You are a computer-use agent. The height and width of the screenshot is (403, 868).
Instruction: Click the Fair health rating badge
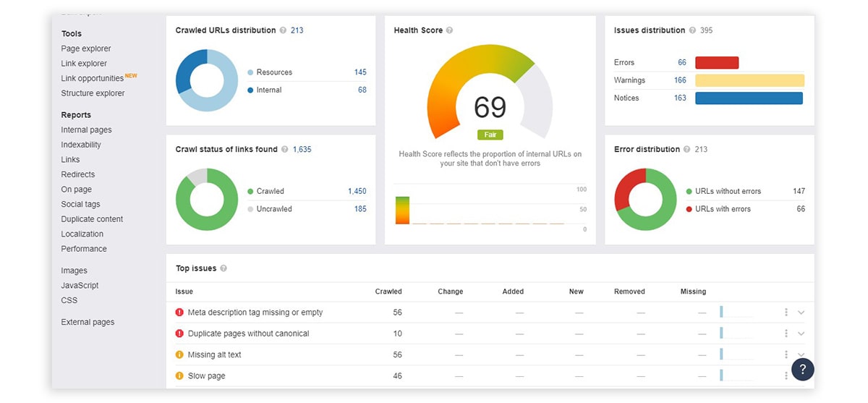[x=490, y=135]
